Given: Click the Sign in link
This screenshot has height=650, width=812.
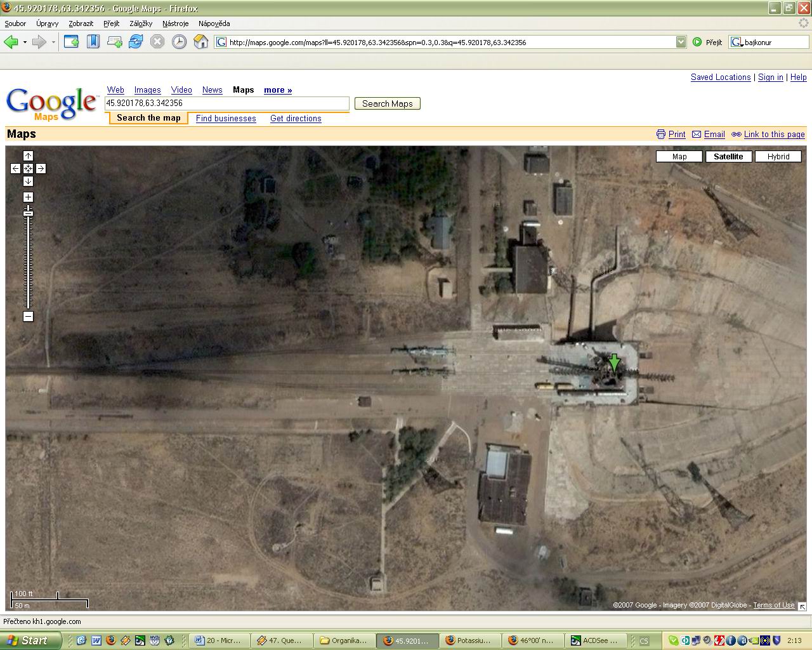Looking at the screenshot, I should (x=770, y=77).
